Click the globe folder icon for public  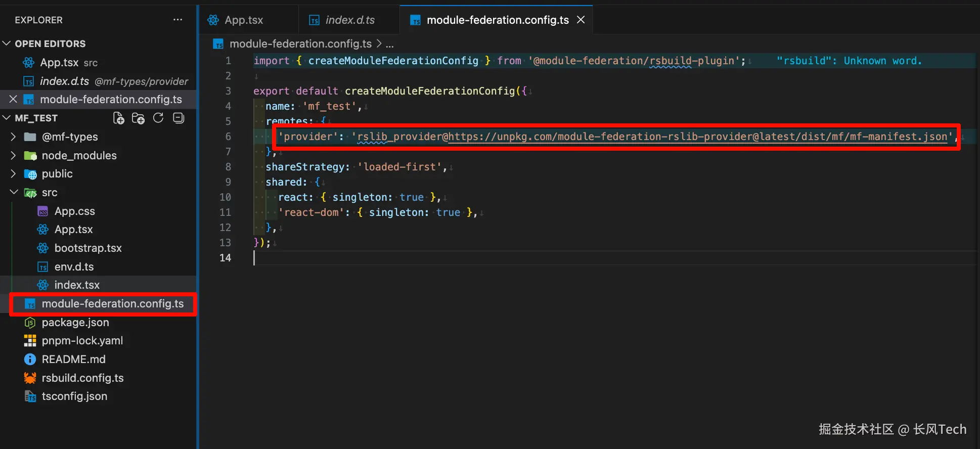coord(30,174)
